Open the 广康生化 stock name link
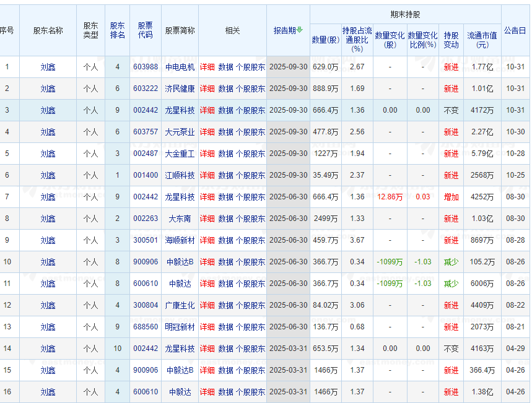The height and width of the screenshot is (403, 532). [x=180, y=305]
